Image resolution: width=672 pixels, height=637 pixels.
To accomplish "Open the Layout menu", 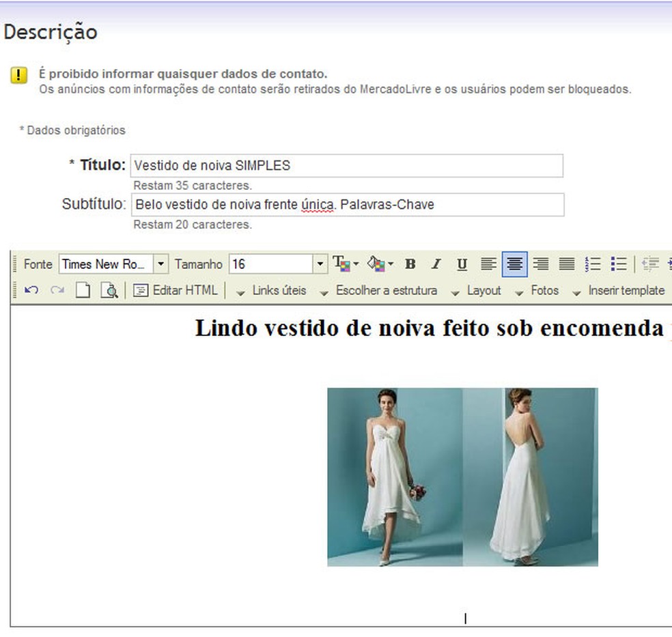I will coord(485,290).
